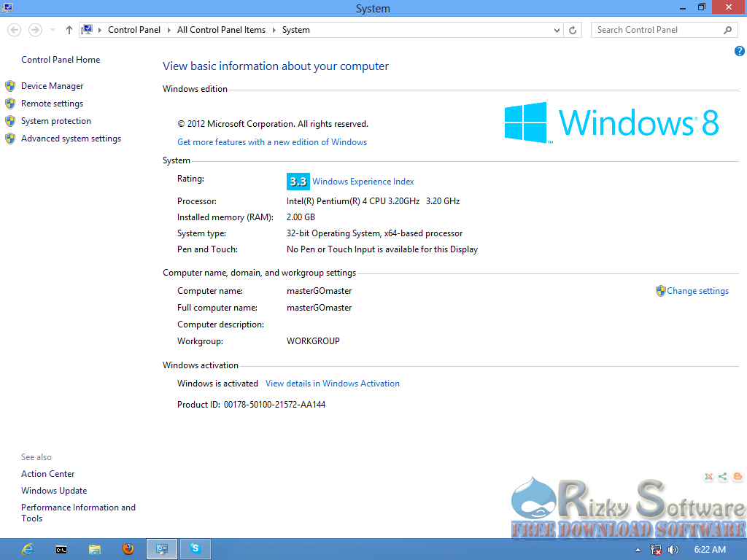
Task: Show hidden tray icons arrow
Action: pos(638,550)
